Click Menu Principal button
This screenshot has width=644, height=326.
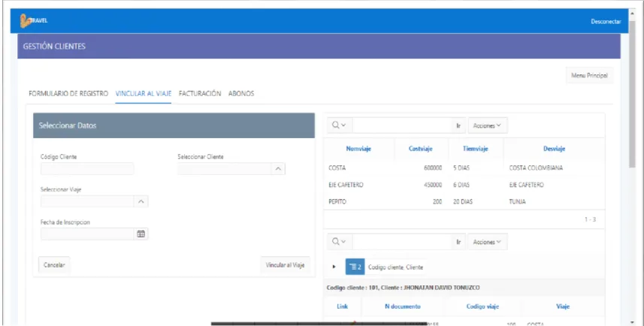tap(589, 76)
